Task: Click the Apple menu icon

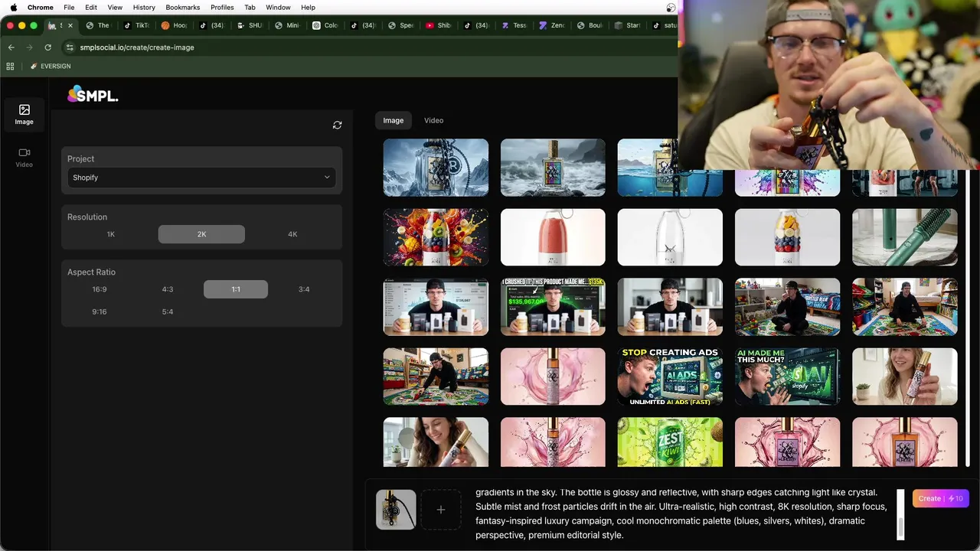Action: pyautogui.click(x=13, y=7)
